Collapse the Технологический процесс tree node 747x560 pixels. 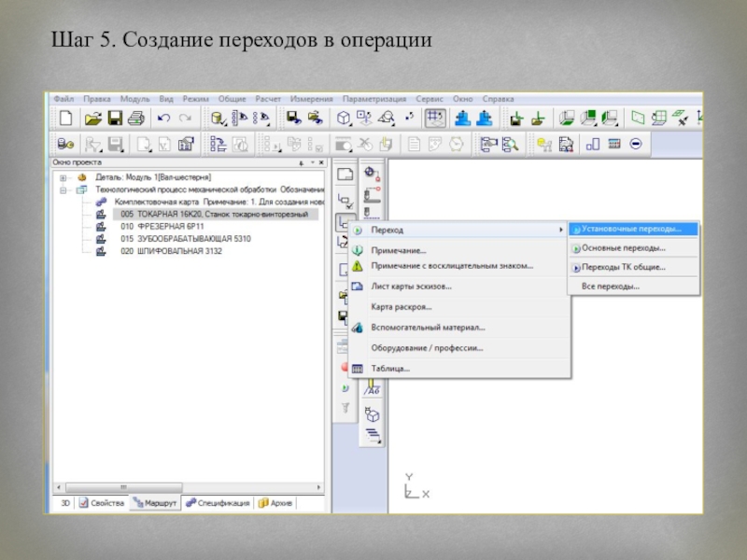(63, 189)
